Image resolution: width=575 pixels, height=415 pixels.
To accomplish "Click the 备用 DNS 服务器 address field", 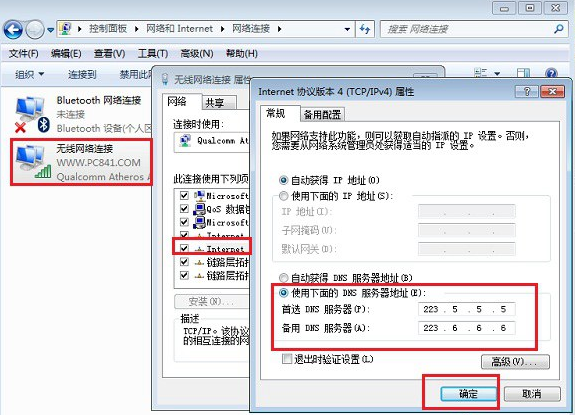I will coord(466,328).
